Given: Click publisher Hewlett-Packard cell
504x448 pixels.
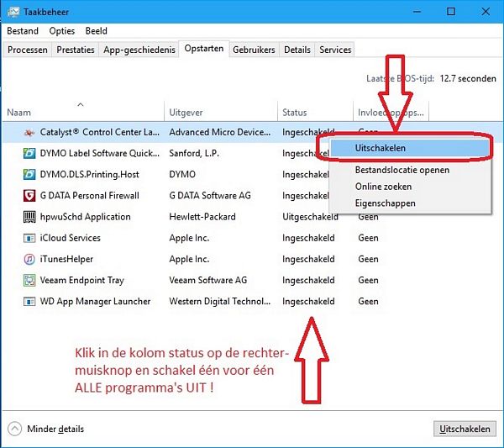Looking at the screenshot, I should point(202,217).
